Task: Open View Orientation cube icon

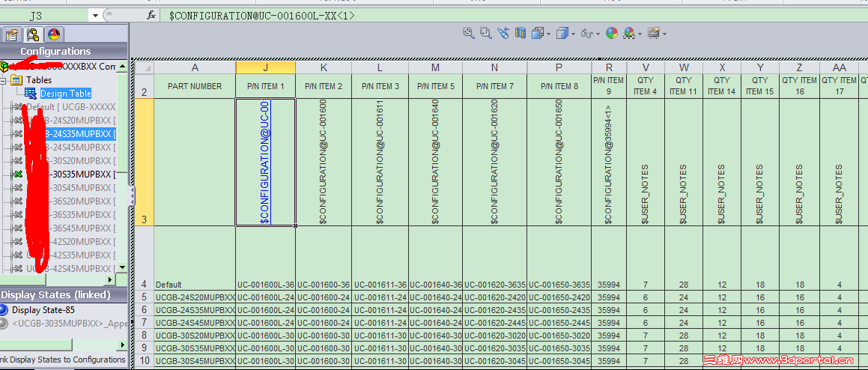Action: click(538, 33)
